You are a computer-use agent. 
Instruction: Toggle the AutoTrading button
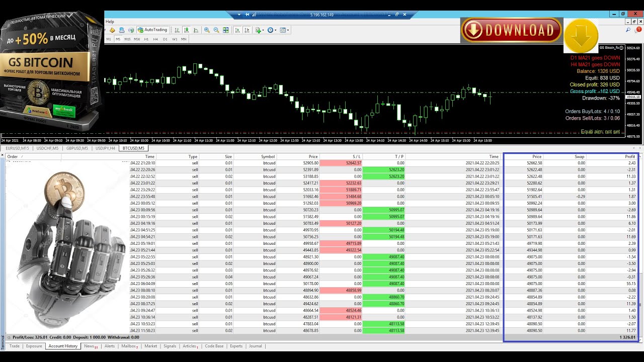pos(153,30)
